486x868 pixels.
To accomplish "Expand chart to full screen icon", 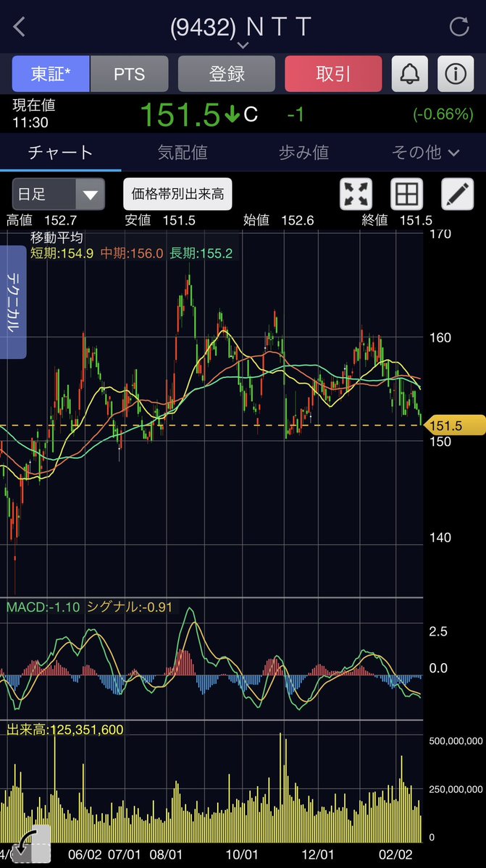I will pyautogui.click(x=356, y=194).
